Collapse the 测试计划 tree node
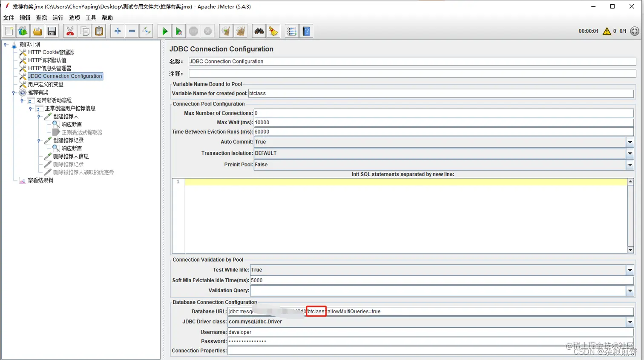Screen dimensions: 644x360 pos(5,44)
